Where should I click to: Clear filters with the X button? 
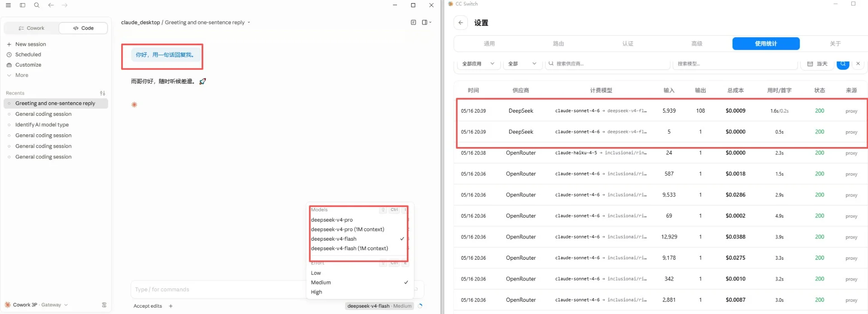[x=858, y=64]
